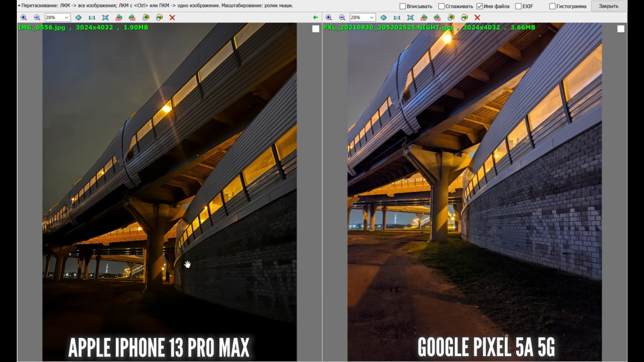Image resolution: width=644 pixels, height=362 pixels.
Task: Rotate the right image clockwise
Action: (437, 17)
